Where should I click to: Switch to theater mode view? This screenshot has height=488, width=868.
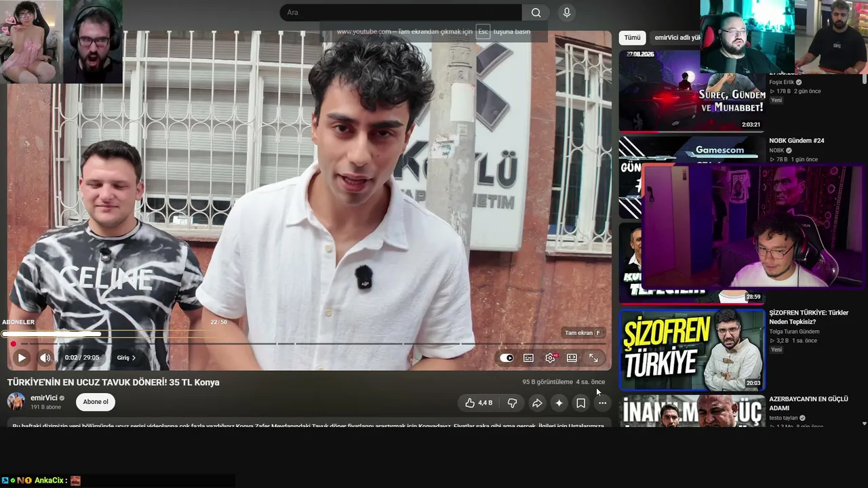point(572,358)
